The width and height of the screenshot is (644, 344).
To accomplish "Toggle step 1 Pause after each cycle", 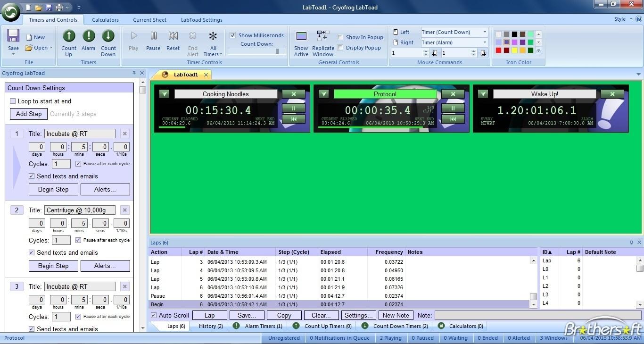I will (78, 164).
